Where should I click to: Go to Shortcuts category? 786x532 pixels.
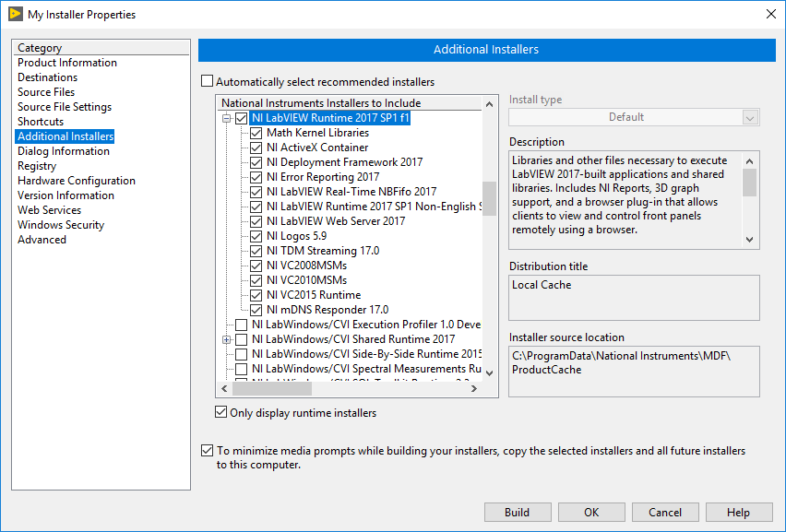41,122
